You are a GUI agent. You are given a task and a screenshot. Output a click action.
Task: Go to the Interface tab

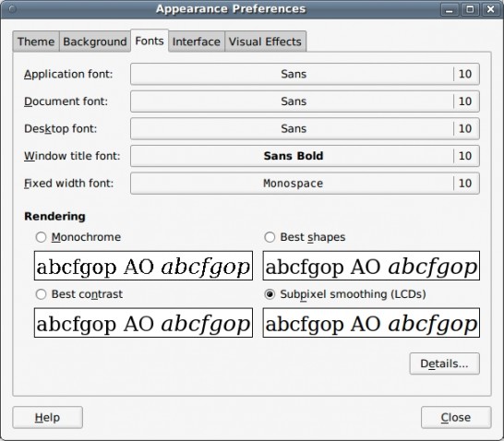click(x=197, y=42)
